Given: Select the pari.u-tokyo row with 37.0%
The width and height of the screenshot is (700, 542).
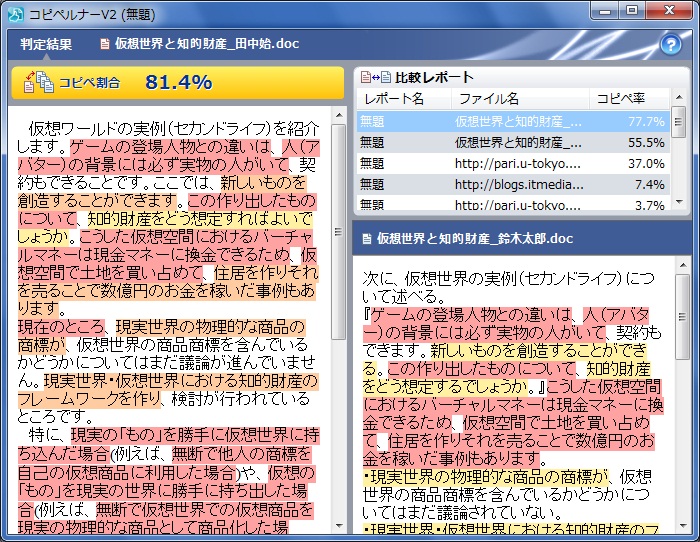Looking at the screenshot, I should (513, 163).
